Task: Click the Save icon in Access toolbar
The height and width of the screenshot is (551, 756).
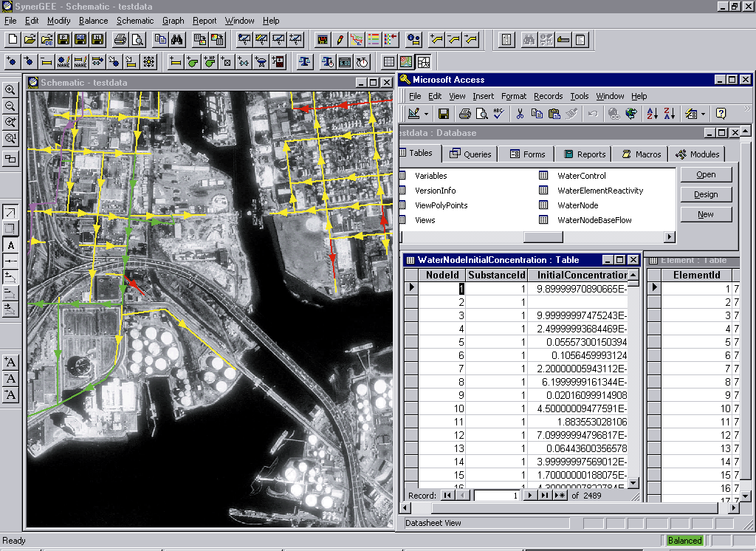Action: (x=444, y=114)
